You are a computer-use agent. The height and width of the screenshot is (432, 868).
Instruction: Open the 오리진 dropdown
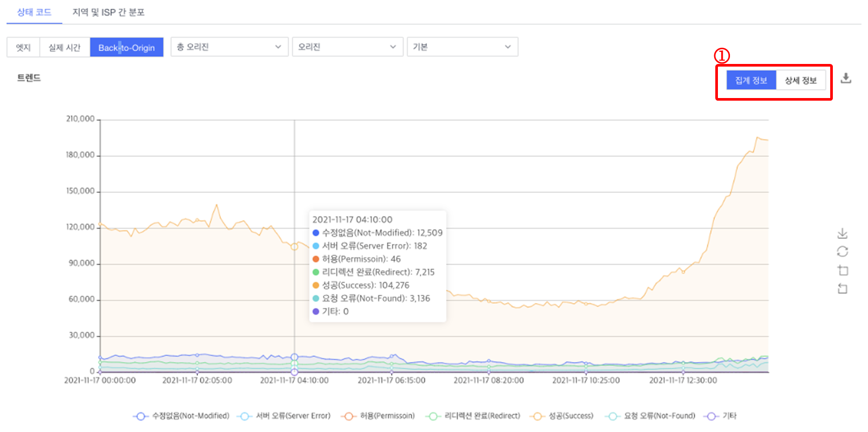pyautogui.click(x=347, y=47)
